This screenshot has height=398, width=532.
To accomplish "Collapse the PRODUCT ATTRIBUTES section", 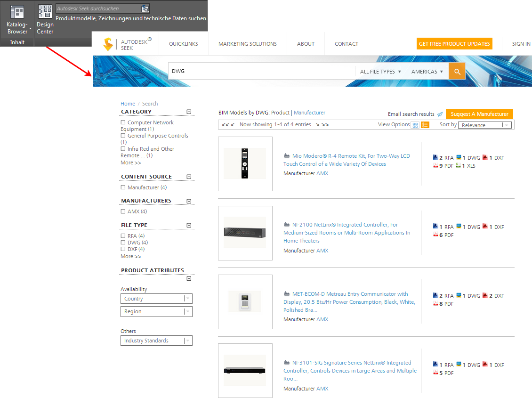I will point(189,278).
